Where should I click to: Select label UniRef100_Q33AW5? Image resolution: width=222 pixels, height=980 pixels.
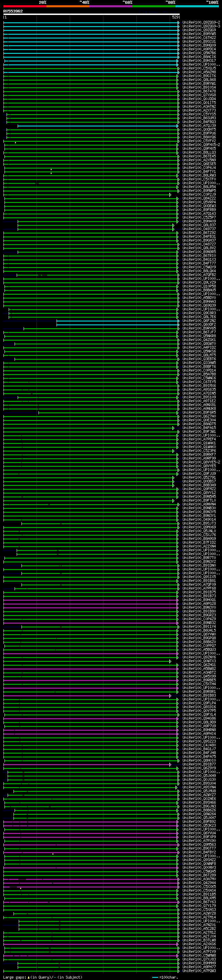(199, 363)
